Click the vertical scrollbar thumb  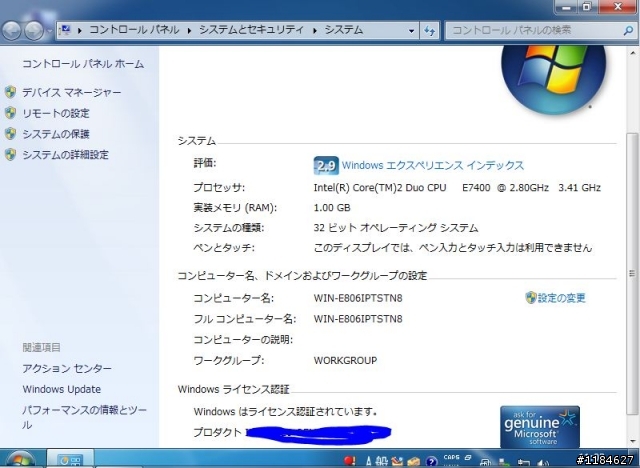pyautogui.click(x=632, y=273)
